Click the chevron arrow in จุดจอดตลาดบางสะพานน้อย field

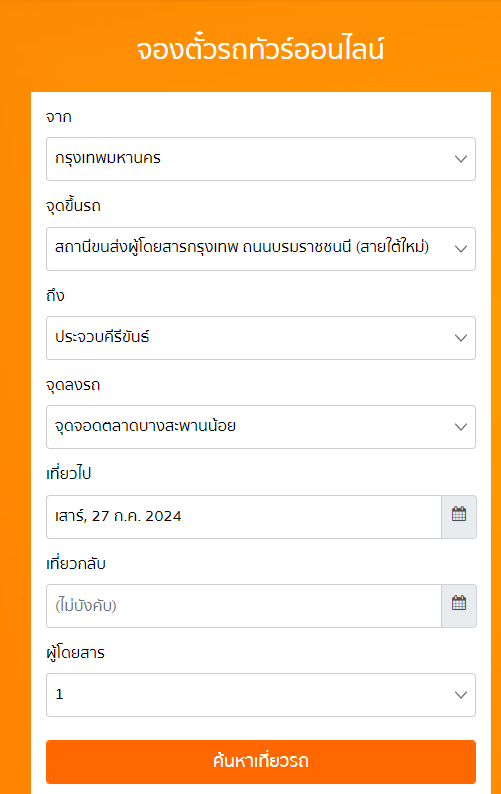coord(460,427)
